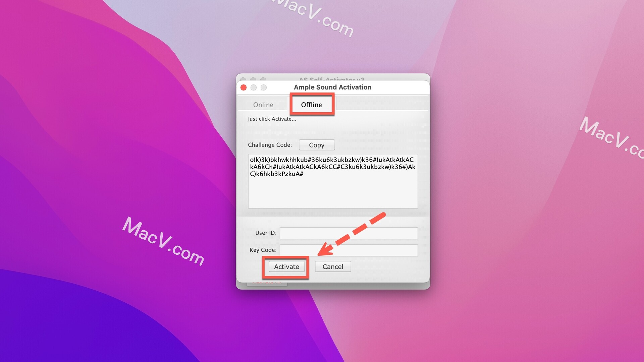Focus the macOS desktop background

[x=89, y=177]
